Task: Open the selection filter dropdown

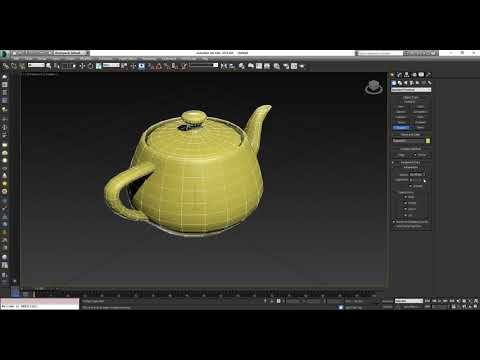Action: click(x=36, y=66)
